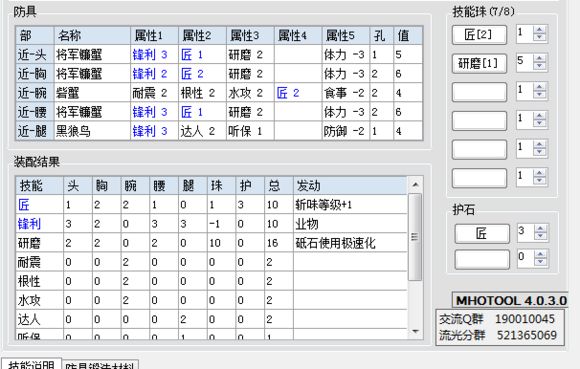This screenshot has height=369, width=580.
Task: Click the 属性3 column header
Action: tap(250, 36)
